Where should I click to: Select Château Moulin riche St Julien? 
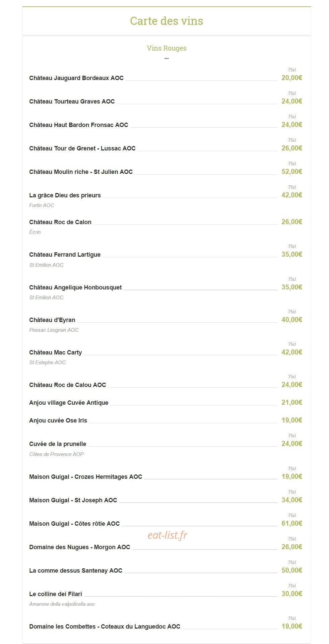pos(81,172)
